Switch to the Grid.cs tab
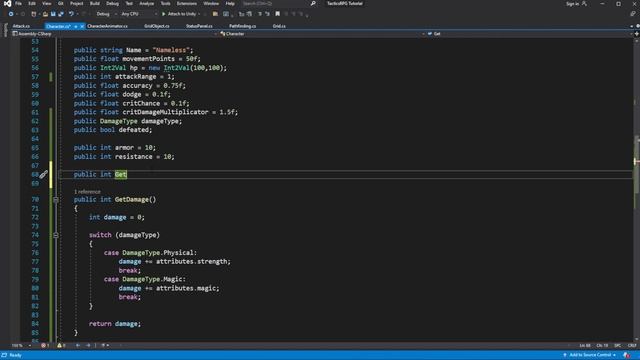 [279, 26]
